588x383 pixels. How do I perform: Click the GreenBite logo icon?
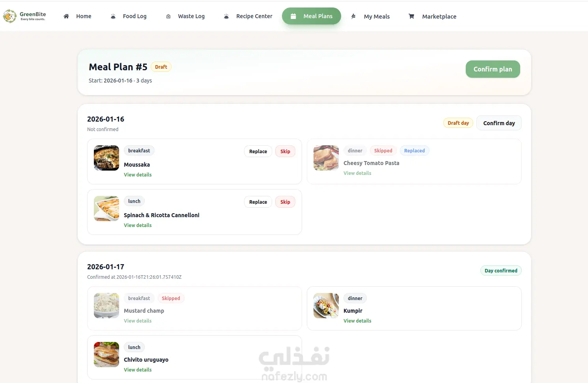pyautogui.click(x=10, y=16)
